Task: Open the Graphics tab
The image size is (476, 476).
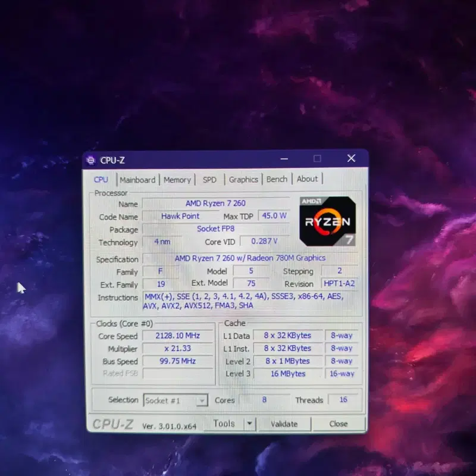Action: pyautogui.click(x=243, y=180)
